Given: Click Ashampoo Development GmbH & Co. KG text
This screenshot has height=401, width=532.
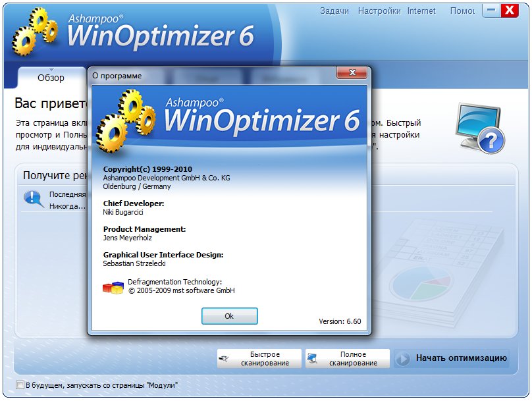Looking at the screenshot, I should pos(167,178).
